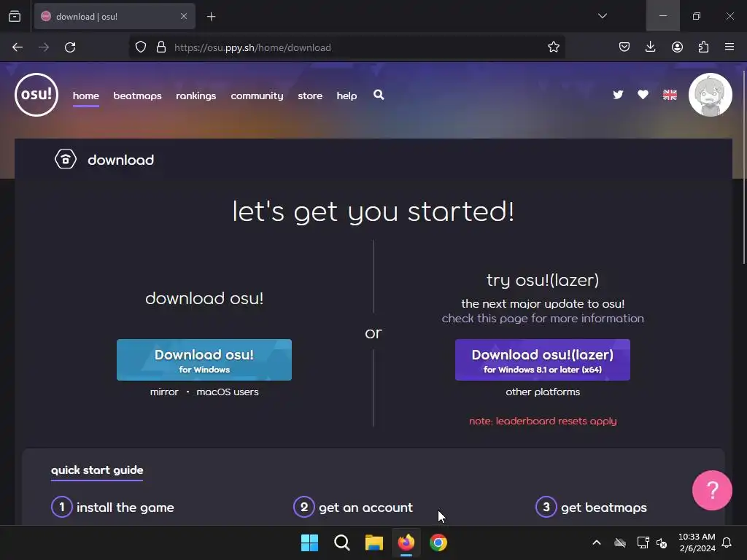This screenshot has height=560, width=747.
Task: Follow the mirror download link
Action: (x=164, y=392)
